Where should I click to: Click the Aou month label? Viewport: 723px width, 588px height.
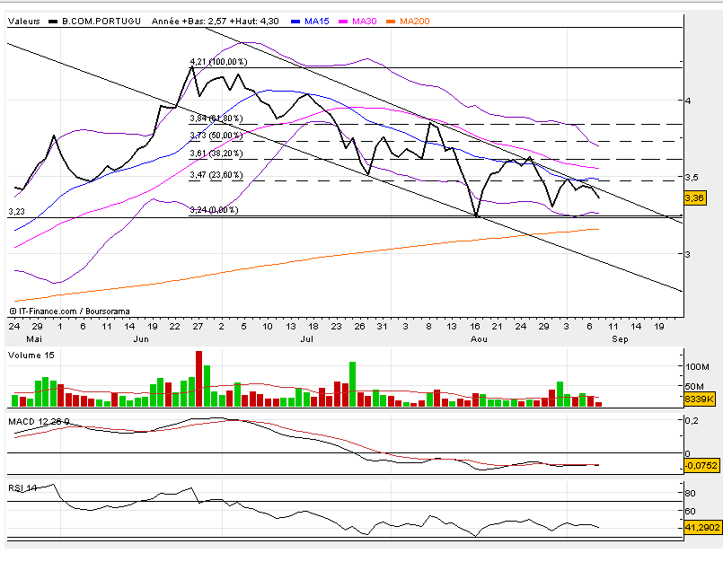coord(479,339)
